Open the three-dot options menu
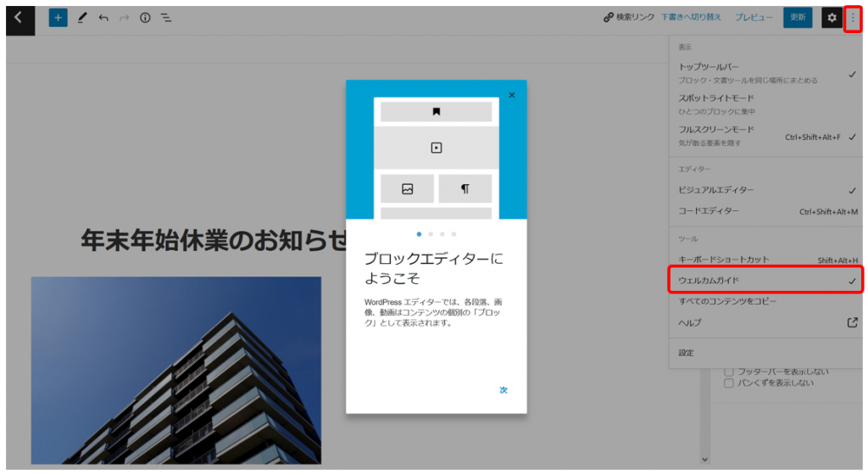Viewport: 868px width, 475px height. point(853,18)
